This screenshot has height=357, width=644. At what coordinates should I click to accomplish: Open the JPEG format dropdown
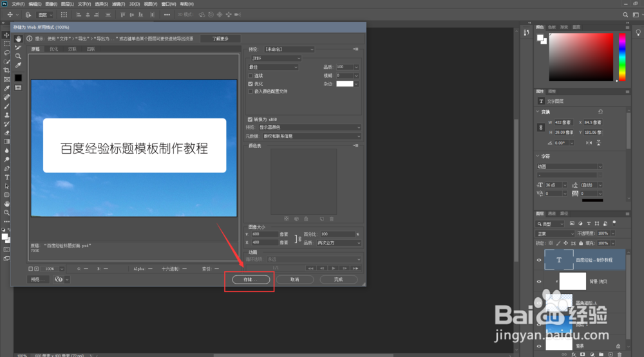click(x=276, y=59)
